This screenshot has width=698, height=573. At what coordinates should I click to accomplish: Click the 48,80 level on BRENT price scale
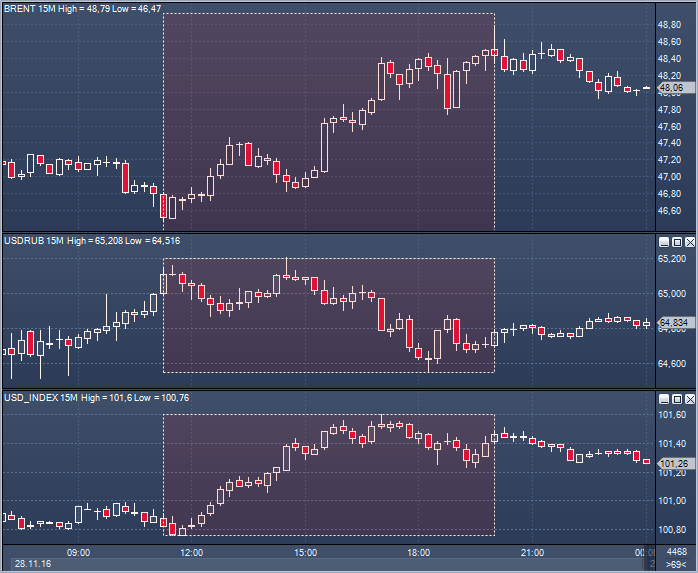tap(669, 25)
